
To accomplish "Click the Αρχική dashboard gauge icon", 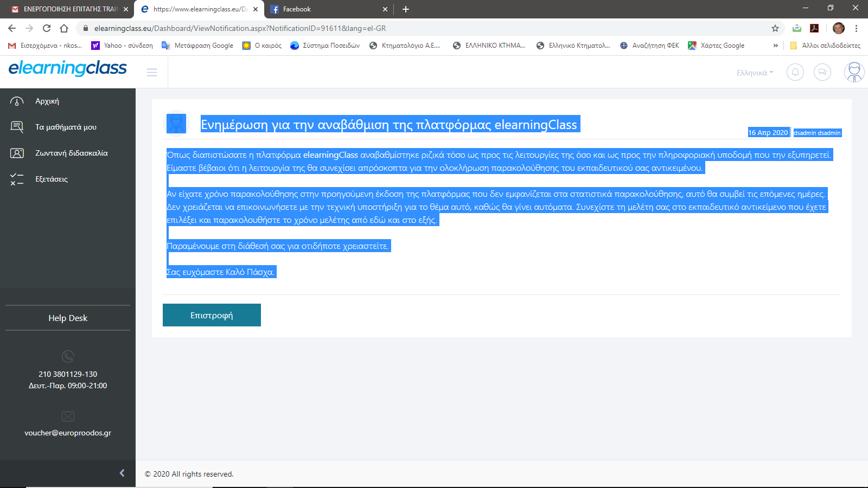I will coord(17,101).
